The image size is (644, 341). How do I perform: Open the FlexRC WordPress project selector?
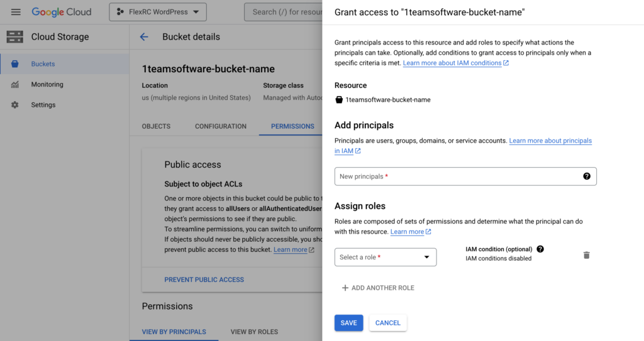pyautogui.click(x=158, y=12)
